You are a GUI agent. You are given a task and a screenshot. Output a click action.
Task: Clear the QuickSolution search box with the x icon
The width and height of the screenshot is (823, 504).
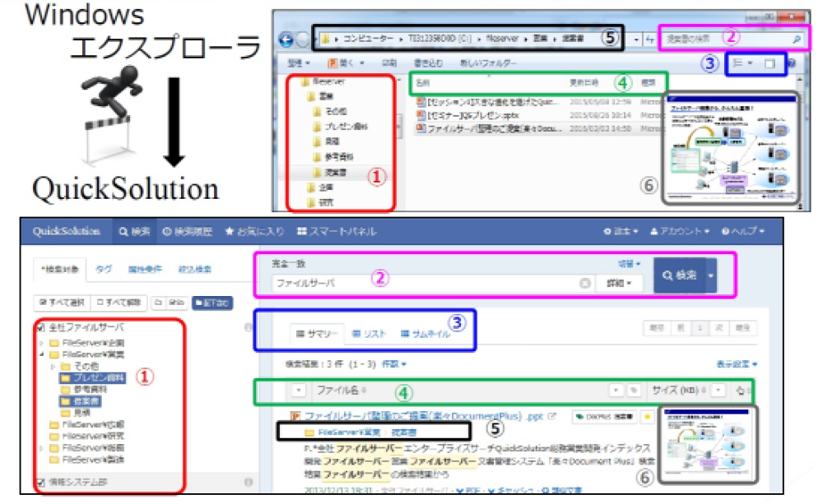coord(584,283)
